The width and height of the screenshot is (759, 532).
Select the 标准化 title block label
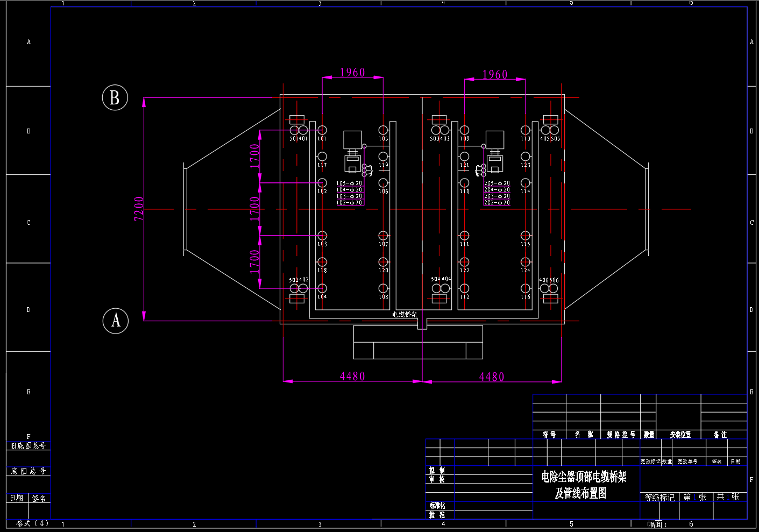pyautogui.click(x=437, y=506)
